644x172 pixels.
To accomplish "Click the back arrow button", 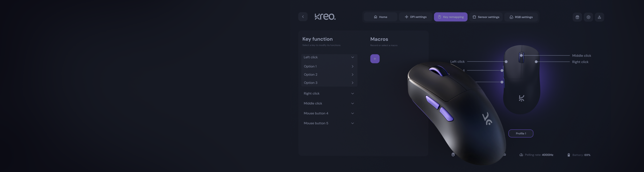I will click(x=303, y=17).
